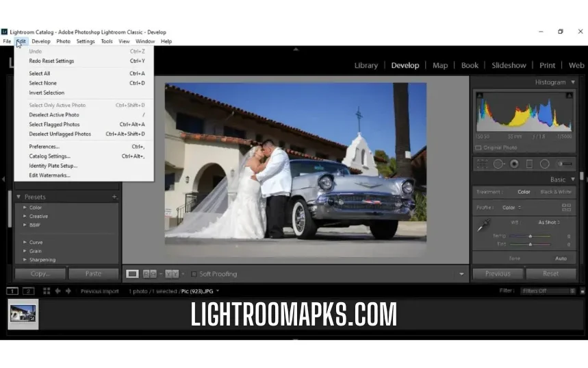Go forward with filmstrip right arrow

coord(68,291)
